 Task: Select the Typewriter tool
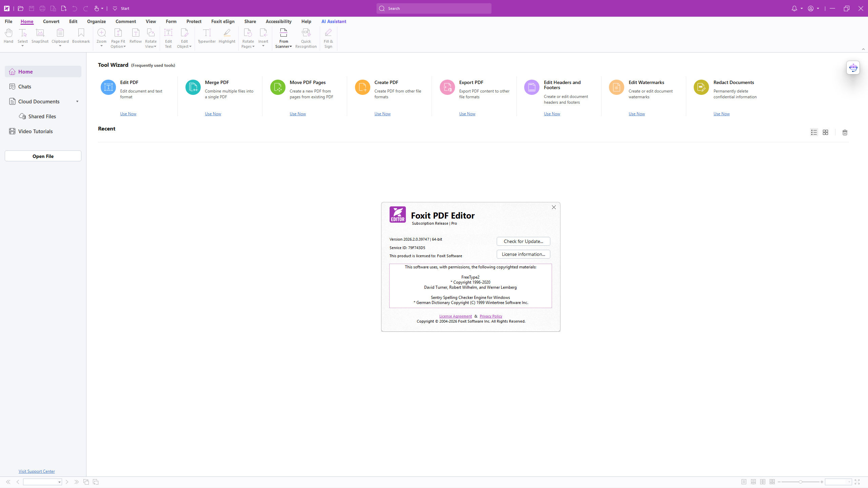(x=207, y=36)
